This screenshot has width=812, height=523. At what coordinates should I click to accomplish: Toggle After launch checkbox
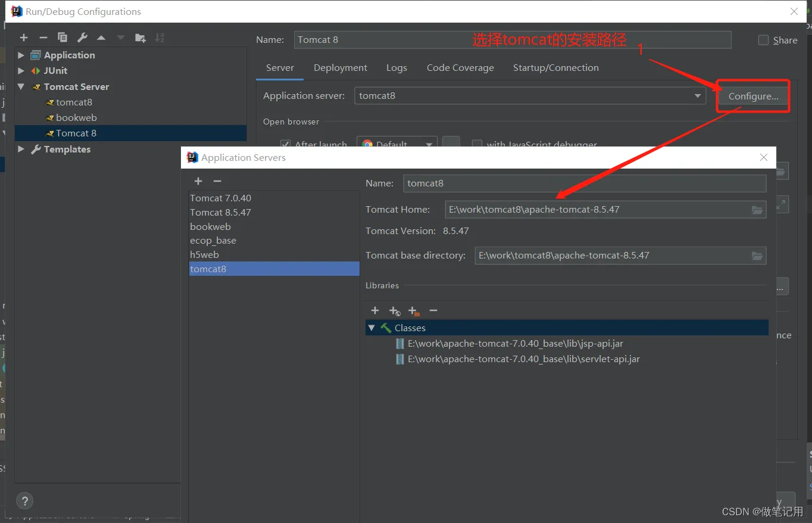[x=285, y=145]
